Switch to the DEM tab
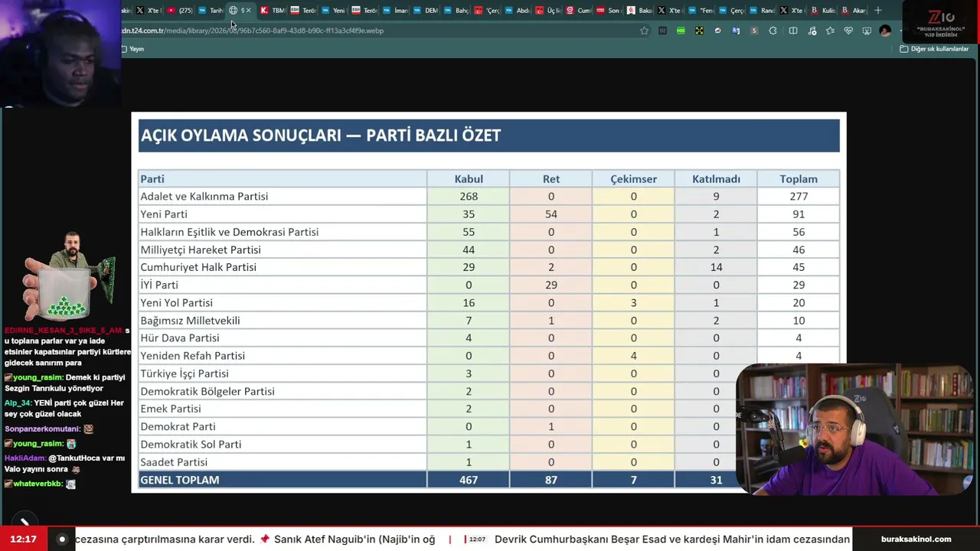 [x=425, y=10]
